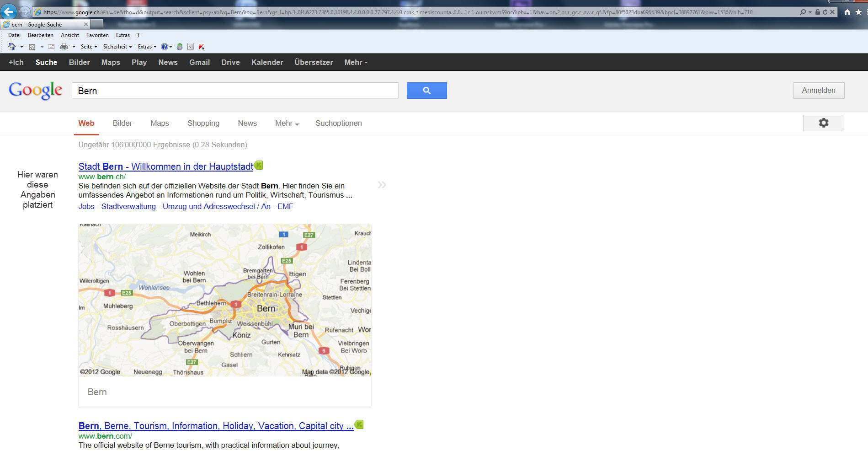Click the search field containing Bern
868x451 pixels.
[235, 91]
